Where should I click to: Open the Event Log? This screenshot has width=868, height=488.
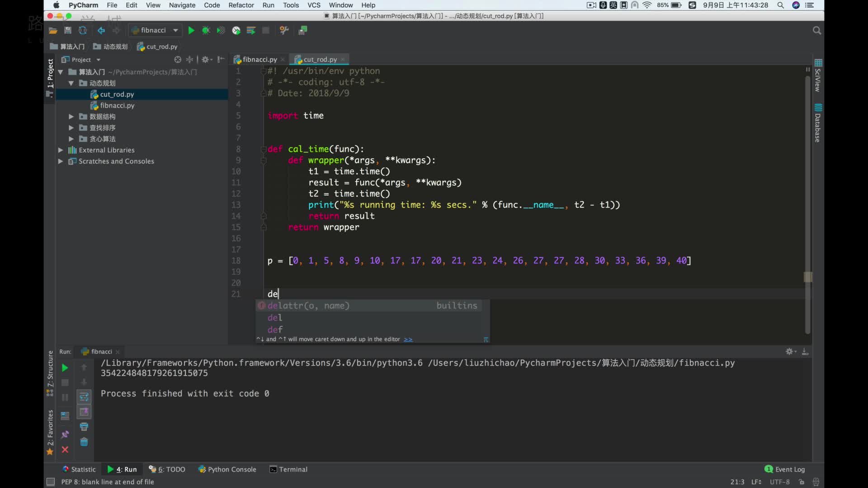(x=785, y=469)
